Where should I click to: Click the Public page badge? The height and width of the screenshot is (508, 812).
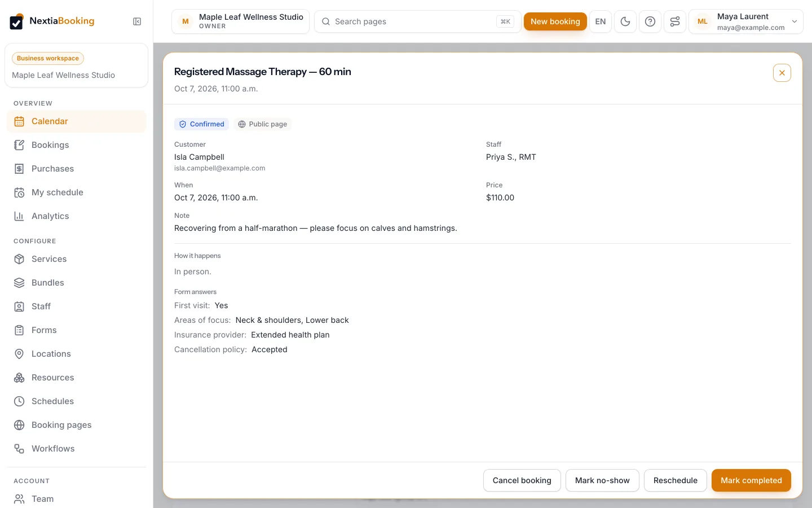point(263,124)
